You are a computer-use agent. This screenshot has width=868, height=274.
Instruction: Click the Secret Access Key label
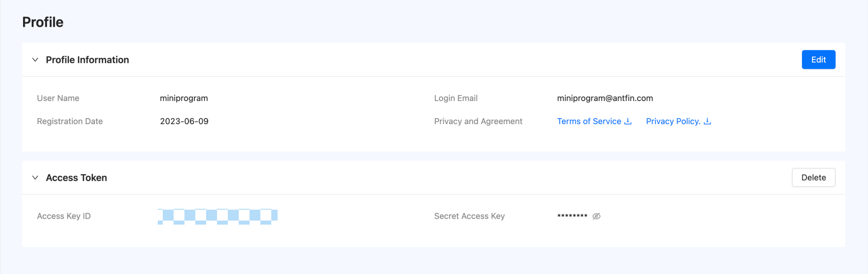pyautogui.click(x=469, y=216)
